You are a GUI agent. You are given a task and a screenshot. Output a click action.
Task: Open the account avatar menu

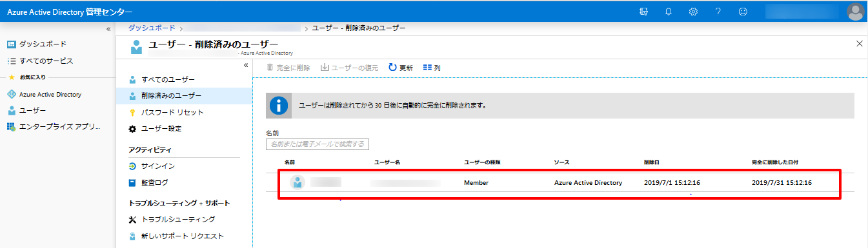tap(855, 12)
